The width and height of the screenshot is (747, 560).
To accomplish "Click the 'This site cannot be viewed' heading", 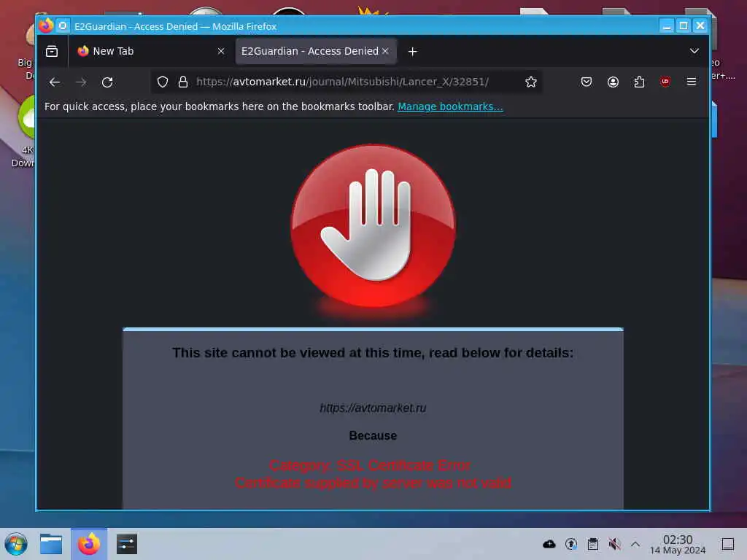I will [373, 353].
